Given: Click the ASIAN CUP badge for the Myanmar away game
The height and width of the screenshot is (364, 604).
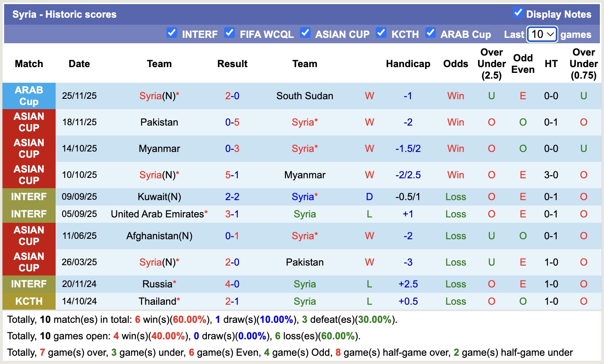Looking at the screenshot, I should click(x=29, y=149).
